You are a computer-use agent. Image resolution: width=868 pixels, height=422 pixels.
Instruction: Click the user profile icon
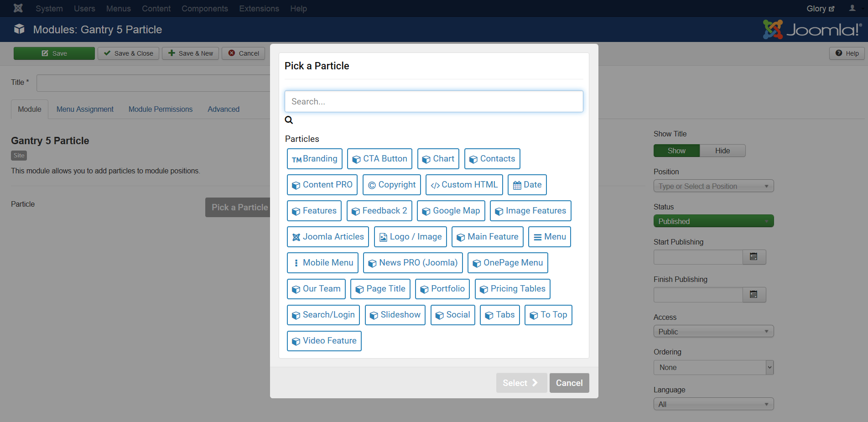852,8
